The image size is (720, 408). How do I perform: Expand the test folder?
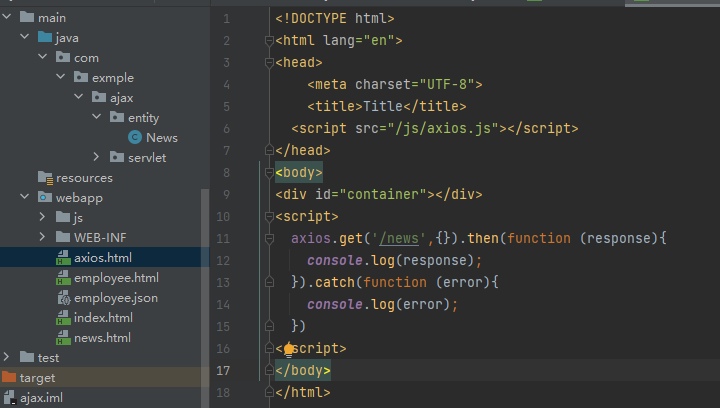pyautogui.click(x=7, y=358)
